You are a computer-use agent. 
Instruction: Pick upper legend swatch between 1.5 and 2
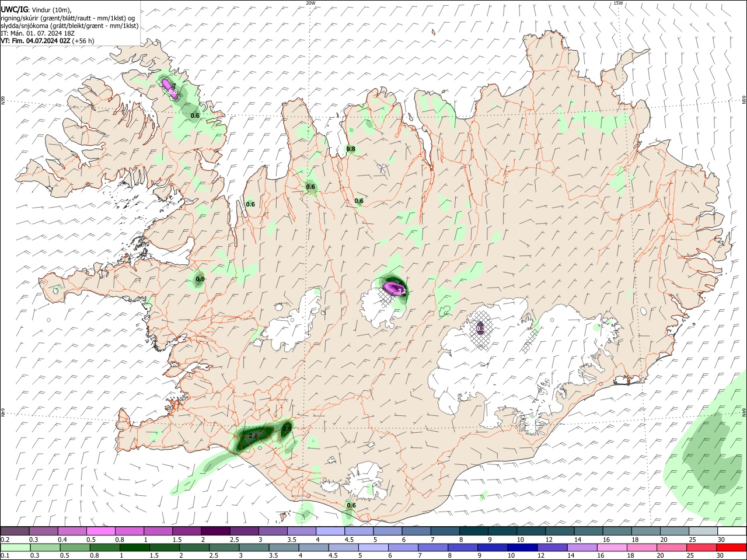tap(187, 531)
